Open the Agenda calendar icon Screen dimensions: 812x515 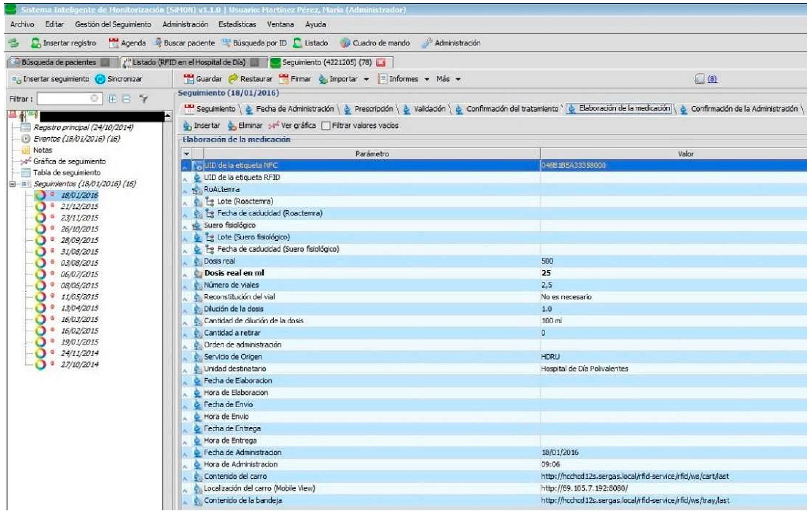tap(114, 43)
